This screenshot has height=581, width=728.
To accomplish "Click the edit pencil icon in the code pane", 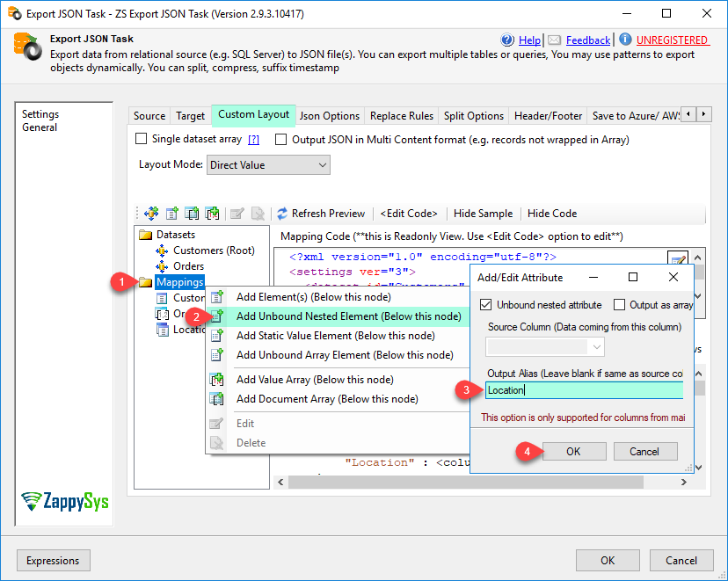I will coord(677,259).
